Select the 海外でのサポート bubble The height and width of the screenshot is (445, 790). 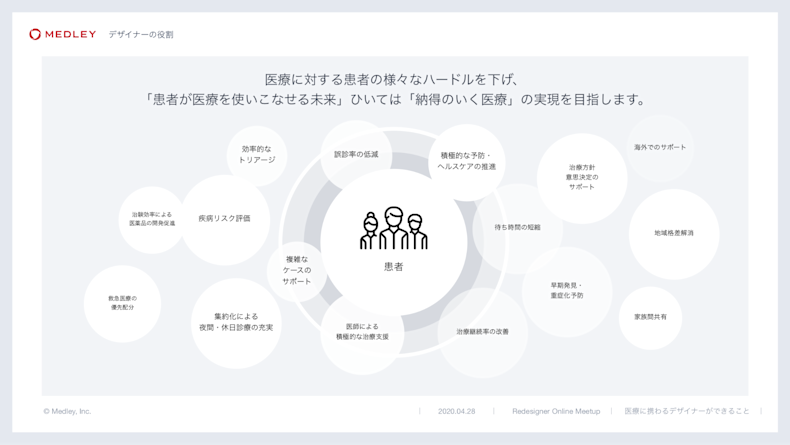(660, 147)
